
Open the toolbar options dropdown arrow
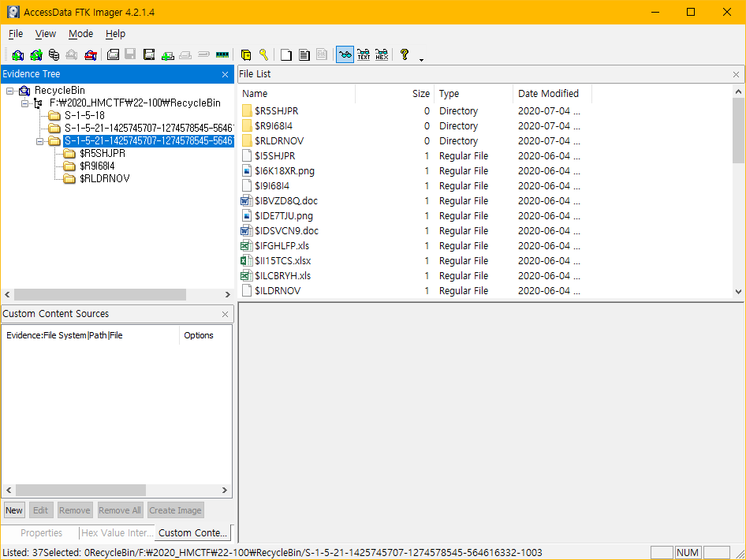tap(422, 60)
